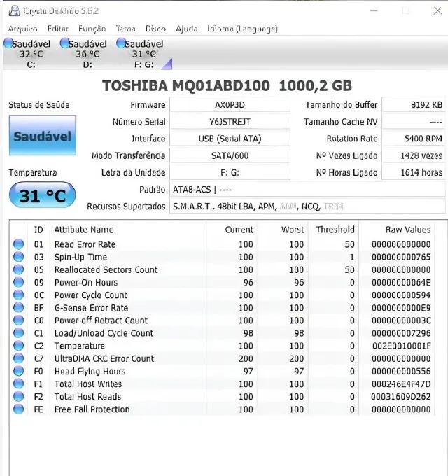
Task: Click status icon for Load/Unload Cycle Count
Action: (18, 333)
